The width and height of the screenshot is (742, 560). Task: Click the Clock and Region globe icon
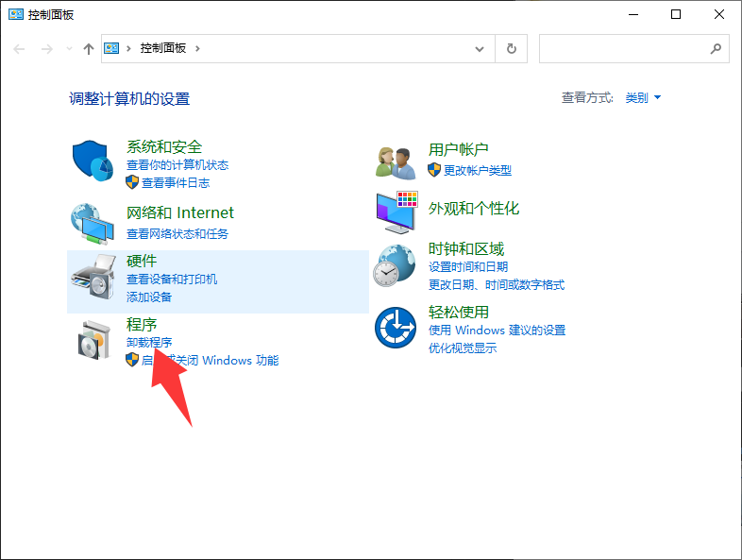point(395,264)
